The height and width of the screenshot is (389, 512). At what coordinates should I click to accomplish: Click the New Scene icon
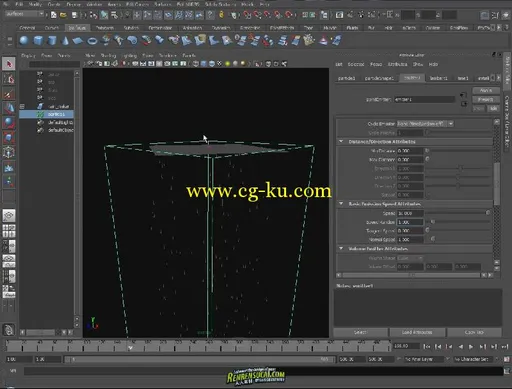point(54,15)
